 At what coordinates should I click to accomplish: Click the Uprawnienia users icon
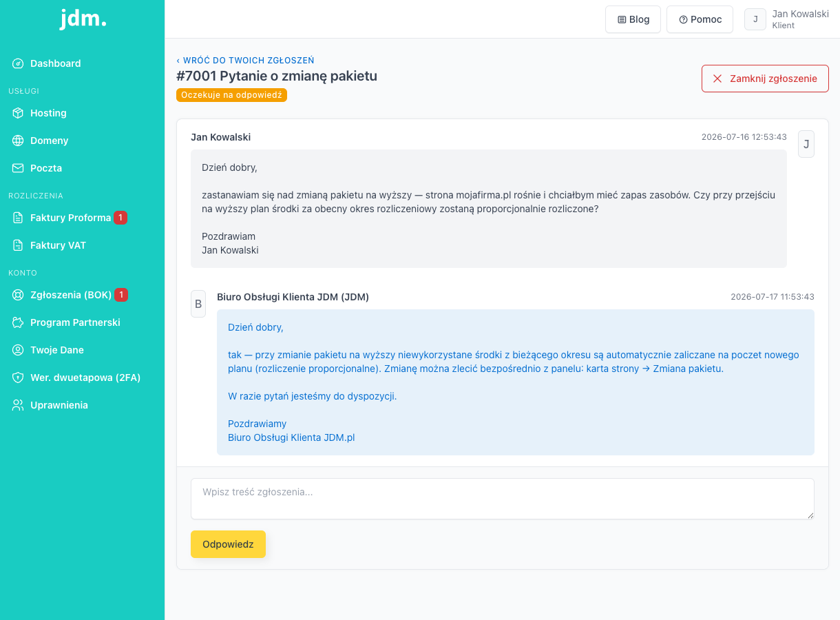[x=18, y=405]
